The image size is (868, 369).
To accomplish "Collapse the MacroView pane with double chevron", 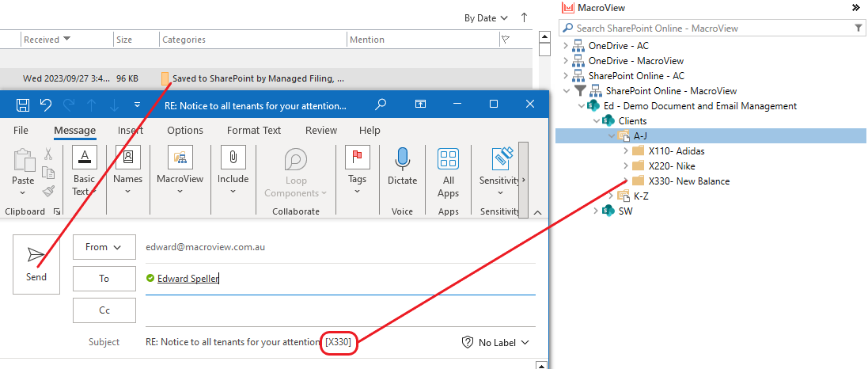I will tap(856, 8).
